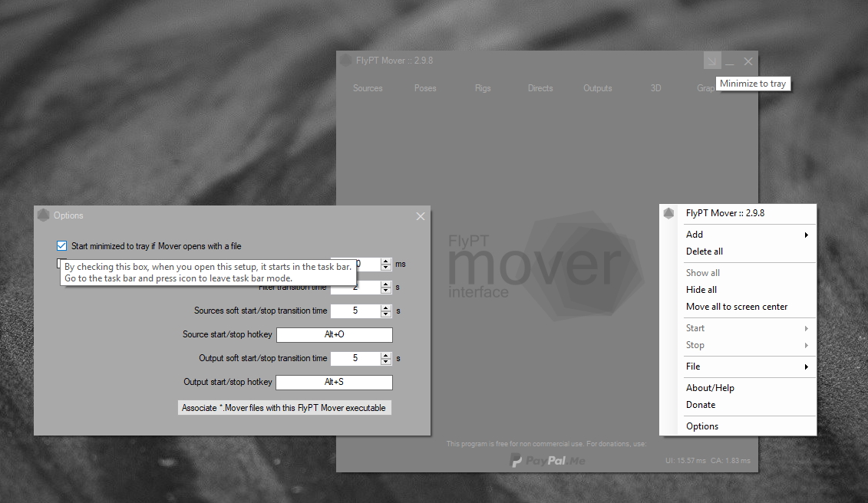This screenshot has height=503, width=868.
Task: Decrease the ms value with down arrow
Action: (386, 268)
